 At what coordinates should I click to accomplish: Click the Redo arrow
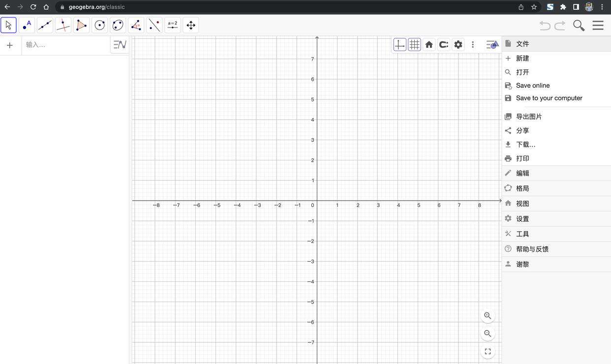pyautogui.click(x=560, y=26)
